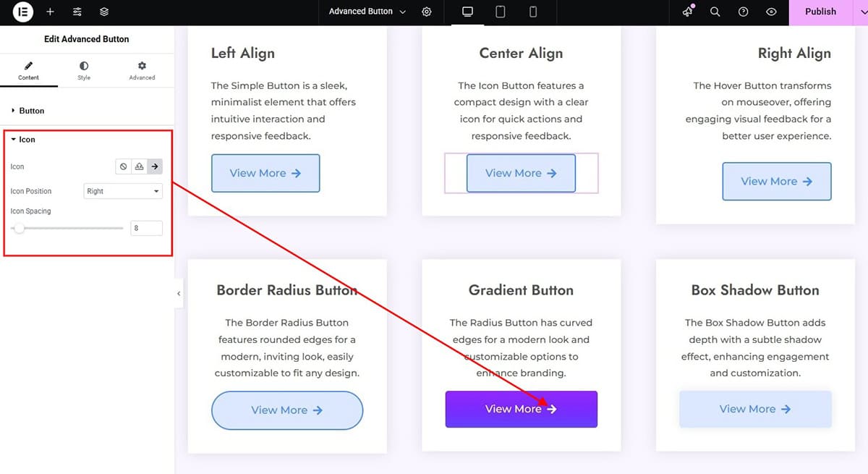
Task: Select the Gradient Button heading
Action: [521, 290]
